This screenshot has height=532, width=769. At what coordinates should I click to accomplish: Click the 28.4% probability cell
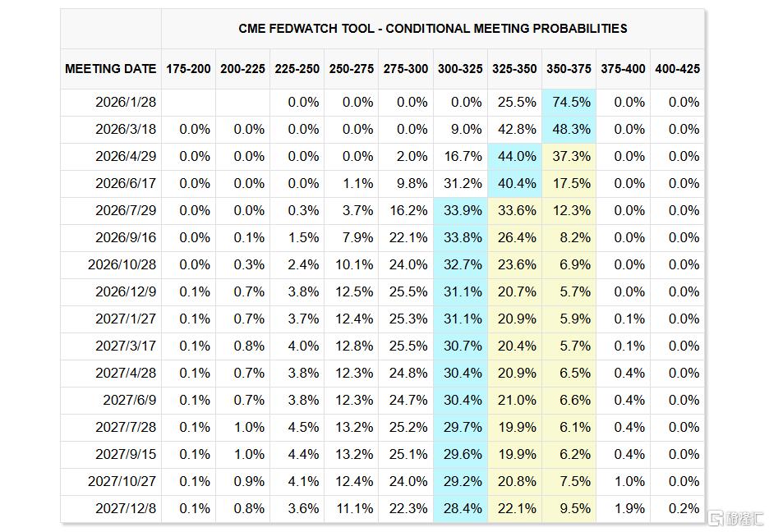[462, 508]
